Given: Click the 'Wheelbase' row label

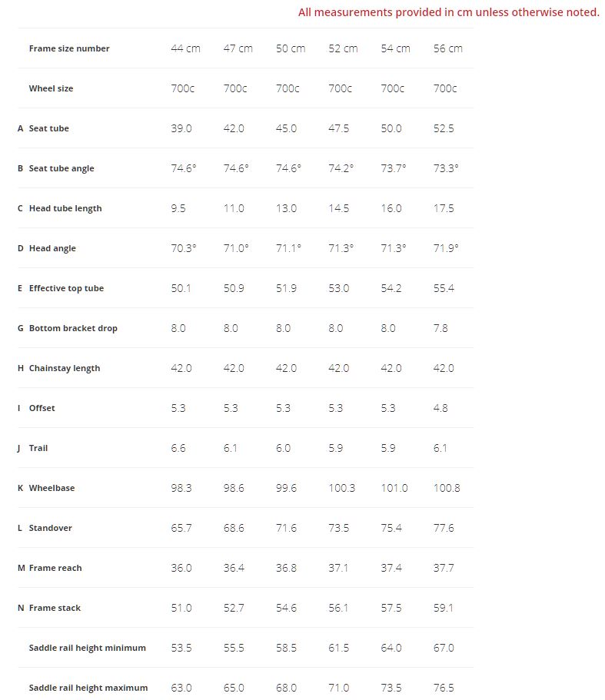Looking at the screenshot, I should pyautogui.click(x=52, y=488).
